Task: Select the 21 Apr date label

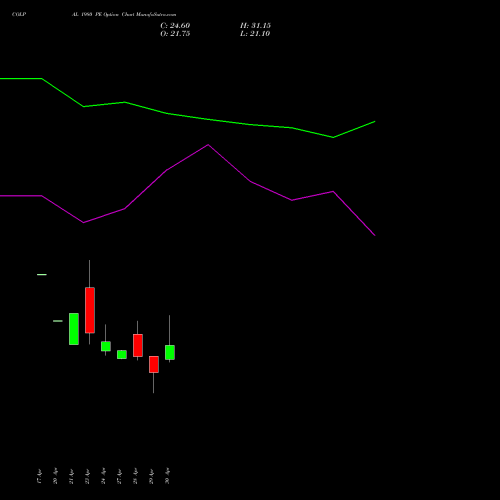Action: pyautogui.click(x=71, y=476)
